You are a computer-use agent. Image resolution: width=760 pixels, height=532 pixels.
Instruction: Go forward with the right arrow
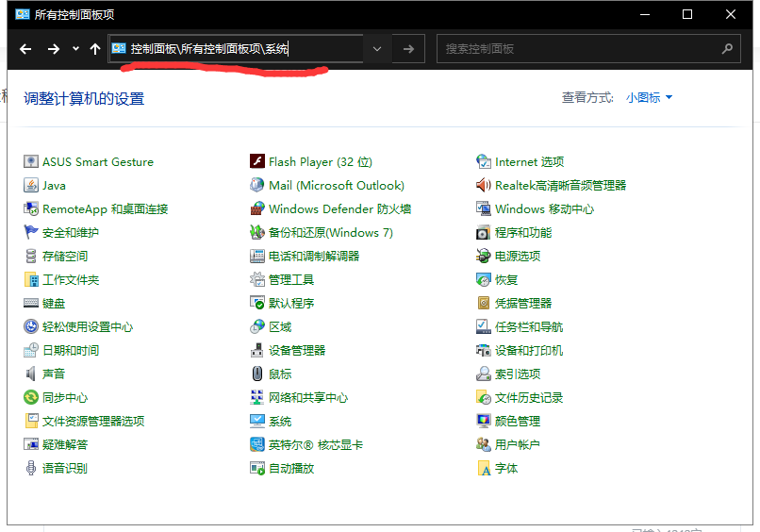pyautogui.click(x=54, y=48)
